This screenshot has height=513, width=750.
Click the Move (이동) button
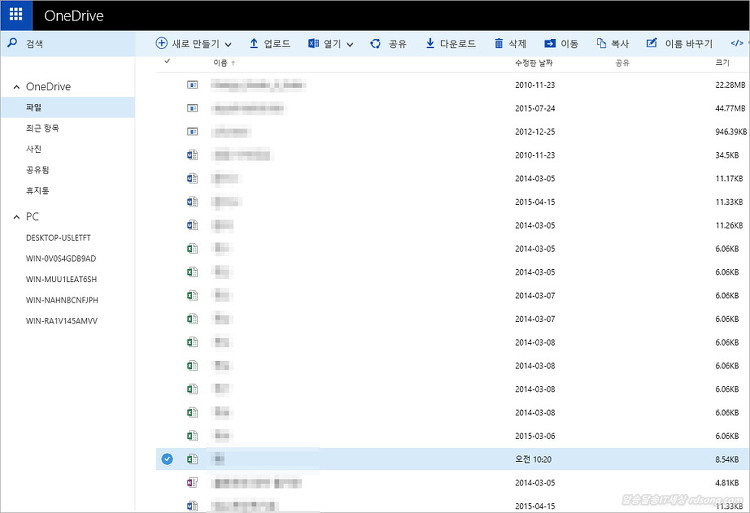click(562, 44)
